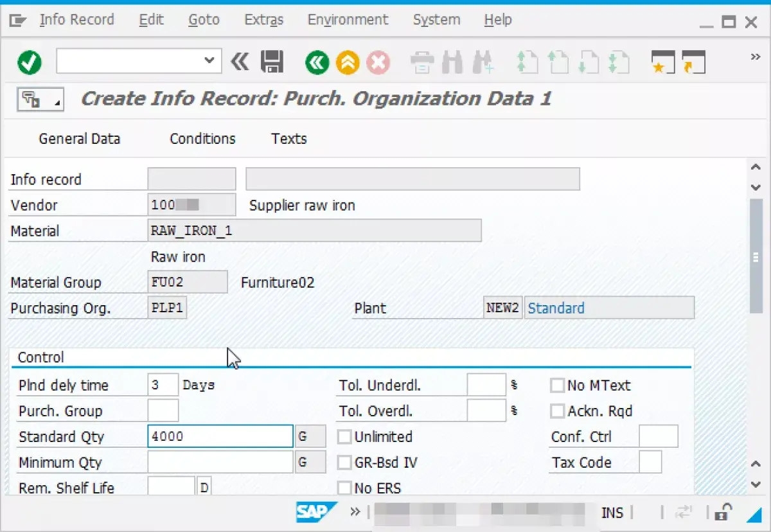Expand the toolbar overflow chevrons

(756, 57)
